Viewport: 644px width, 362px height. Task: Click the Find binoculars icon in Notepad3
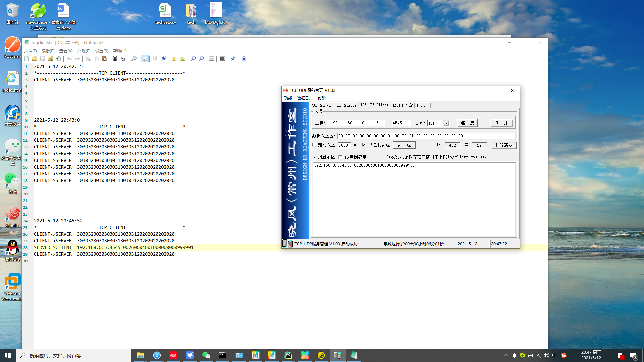coord(115,59)
